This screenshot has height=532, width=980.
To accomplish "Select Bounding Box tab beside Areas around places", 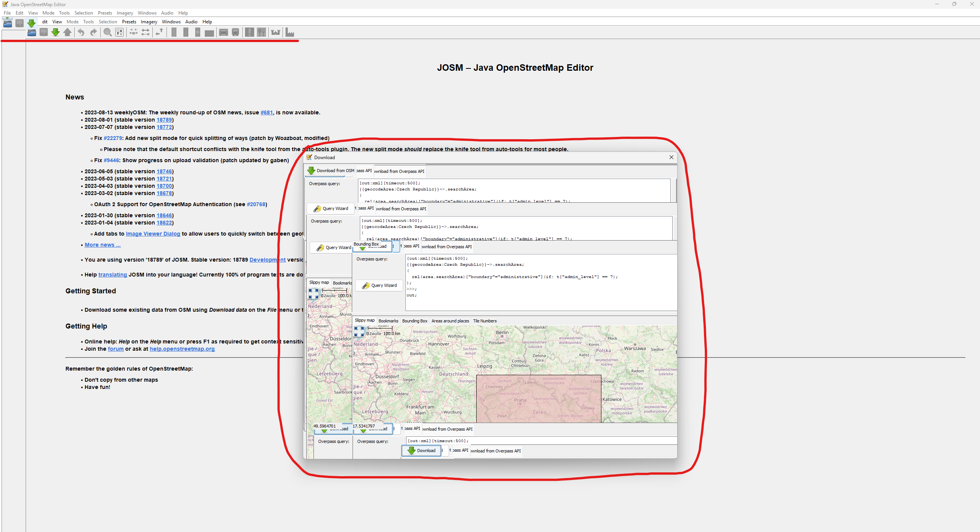I will coord(415,321).
